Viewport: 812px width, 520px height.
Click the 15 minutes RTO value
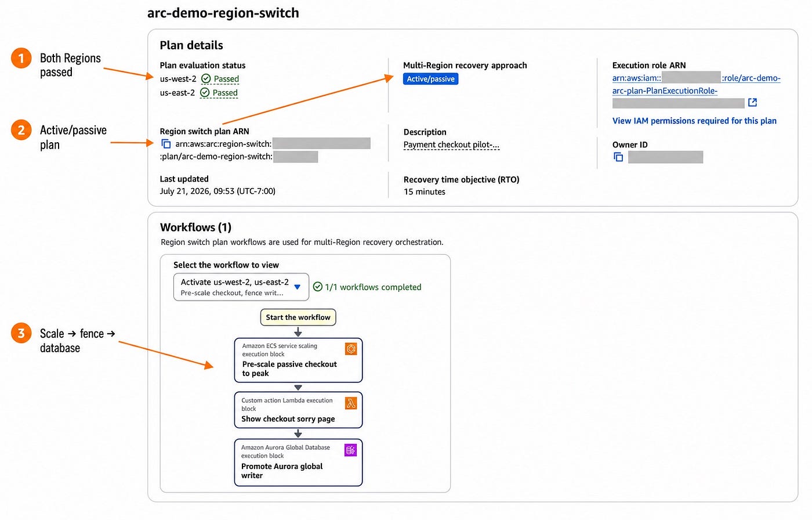[x=425, y=192]
